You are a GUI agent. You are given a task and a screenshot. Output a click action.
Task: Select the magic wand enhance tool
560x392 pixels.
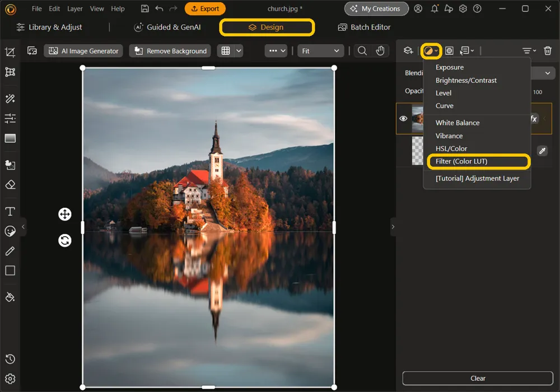click(10, 99)
